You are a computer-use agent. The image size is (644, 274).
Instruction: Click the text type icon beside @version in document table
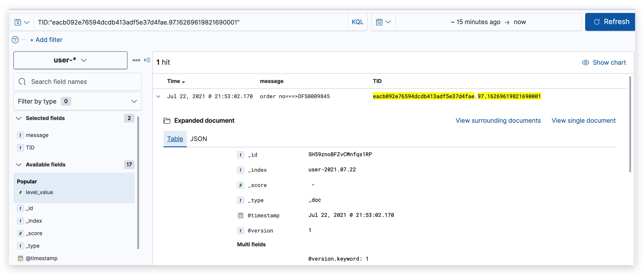click(240, 231)
